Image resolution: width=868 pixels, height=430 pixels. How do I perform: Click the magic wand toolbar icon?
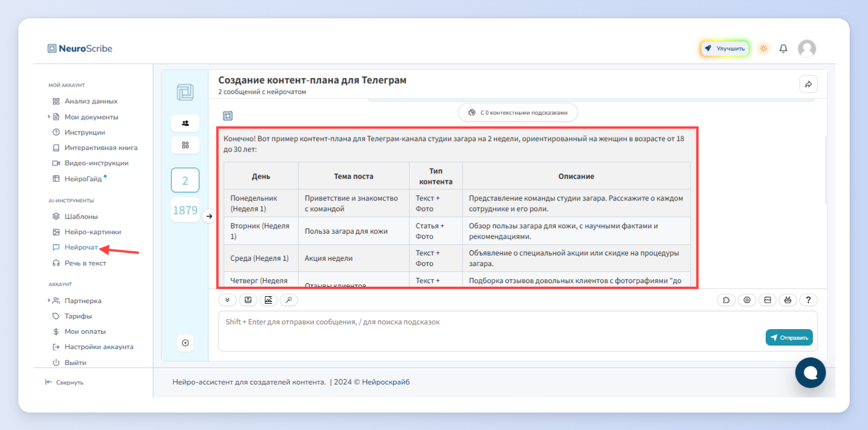point(289,300)
